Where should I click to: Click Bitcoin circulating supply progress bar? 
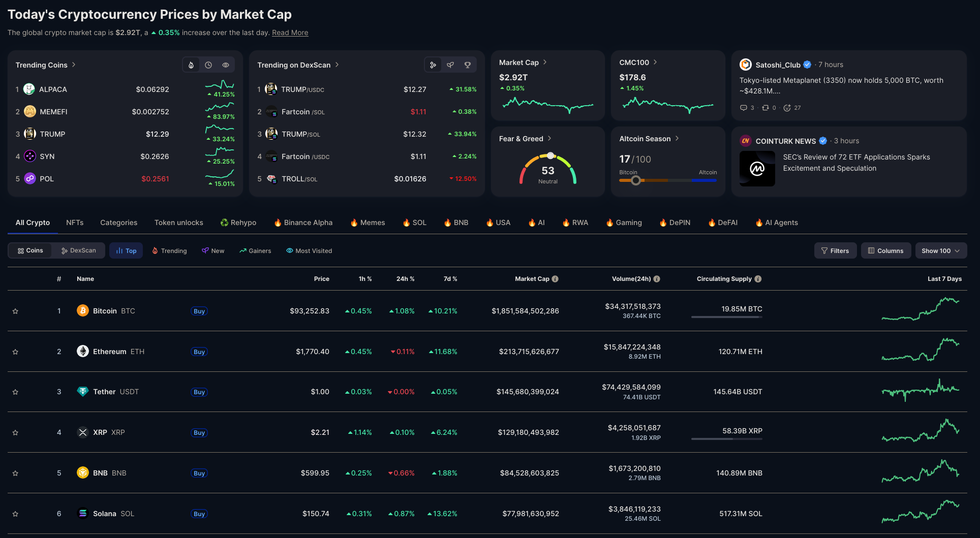727,317
